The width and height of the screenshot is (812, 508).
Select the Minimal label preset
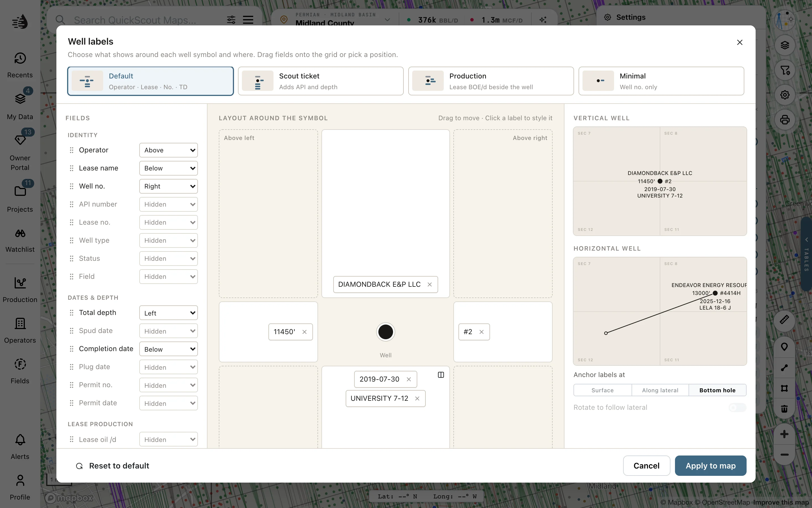tap(661, 81)
